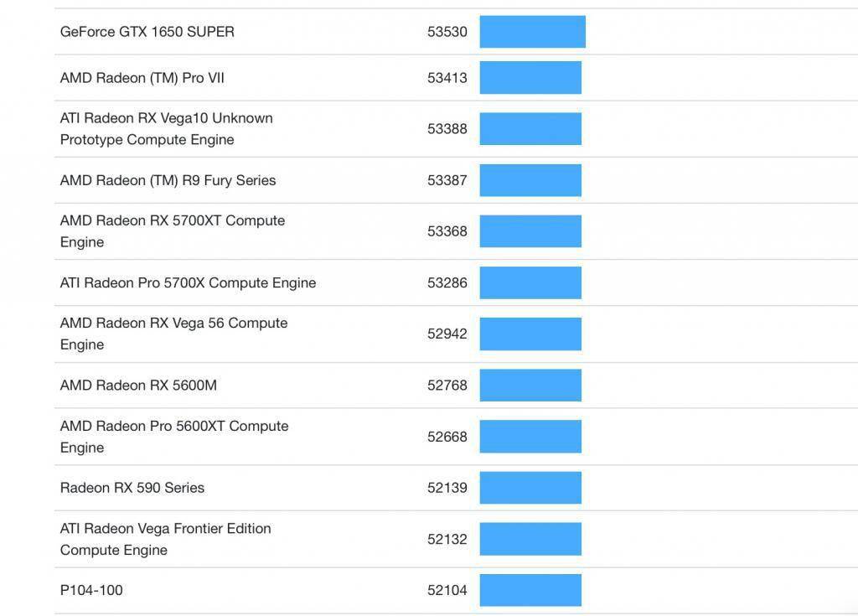Click the 52139 score for RX 590
Screen dimensions: 858x616
pyautogui.click(x=447, y=488)
